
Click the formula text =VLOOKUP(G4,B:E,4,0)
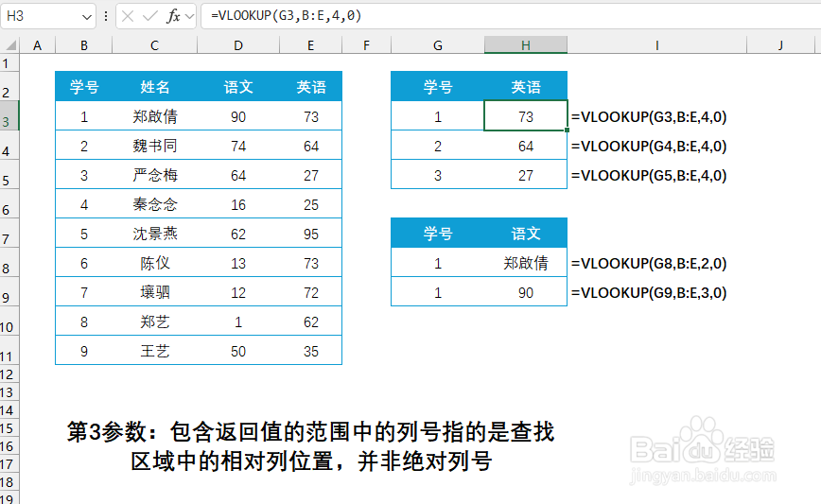pyautogui.click(x=649, y=146)
